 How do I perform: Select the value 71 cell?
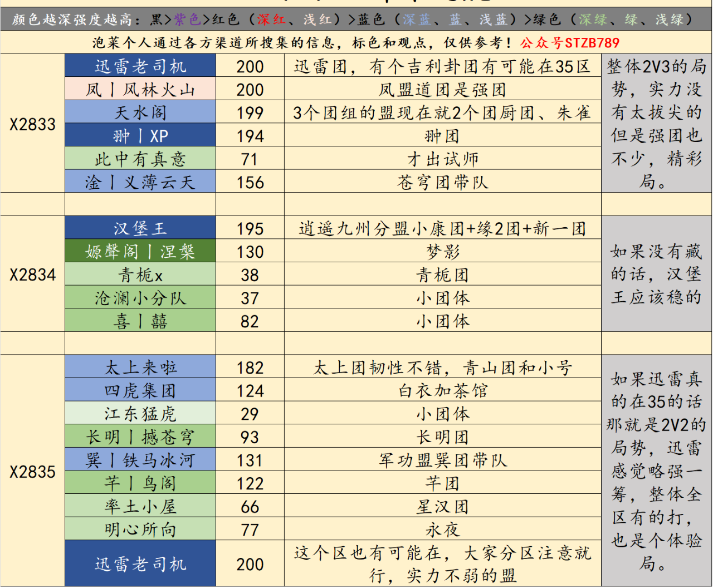tap(250, 159)
